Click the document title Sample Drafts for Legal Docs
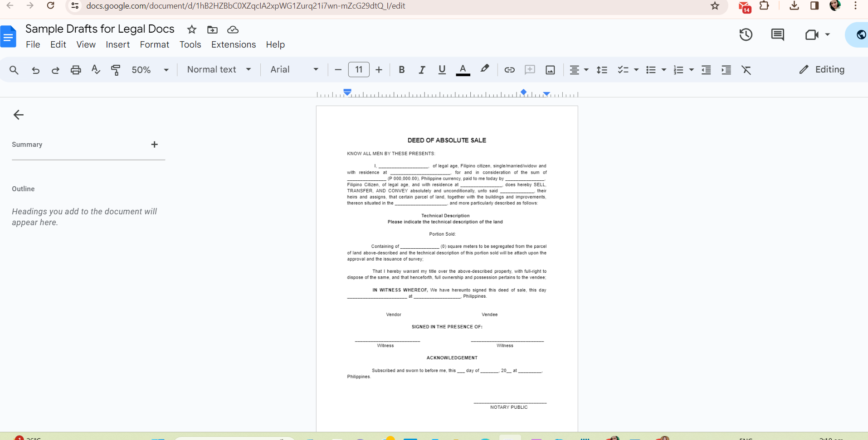868x440 pixels. point(100,29)
